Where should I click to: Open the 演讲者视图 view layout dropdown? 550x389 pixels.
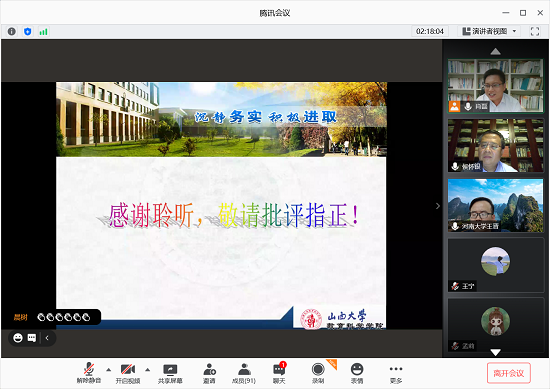[x=489, y=31]
